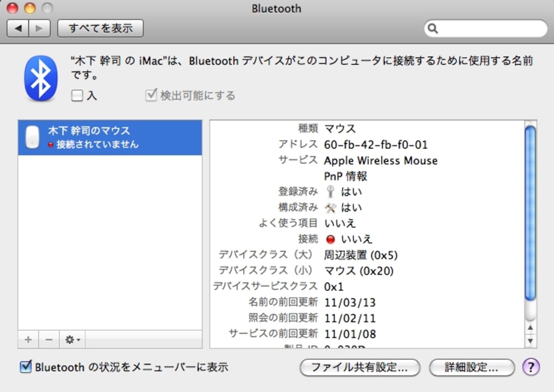Click the red close window button
554x392 pixels.
click(x=12, y=8)
